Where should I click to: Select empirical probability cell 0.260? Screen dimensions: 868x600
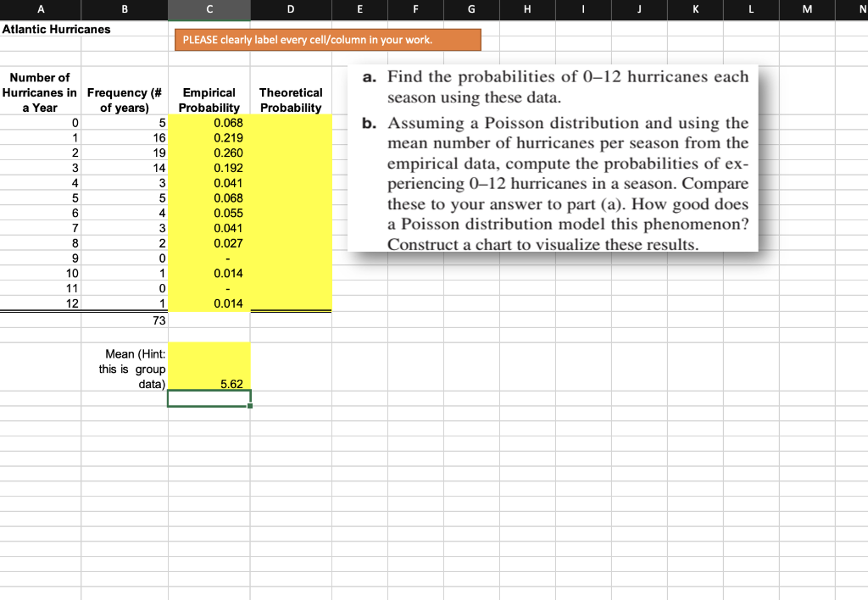(209, 153)
